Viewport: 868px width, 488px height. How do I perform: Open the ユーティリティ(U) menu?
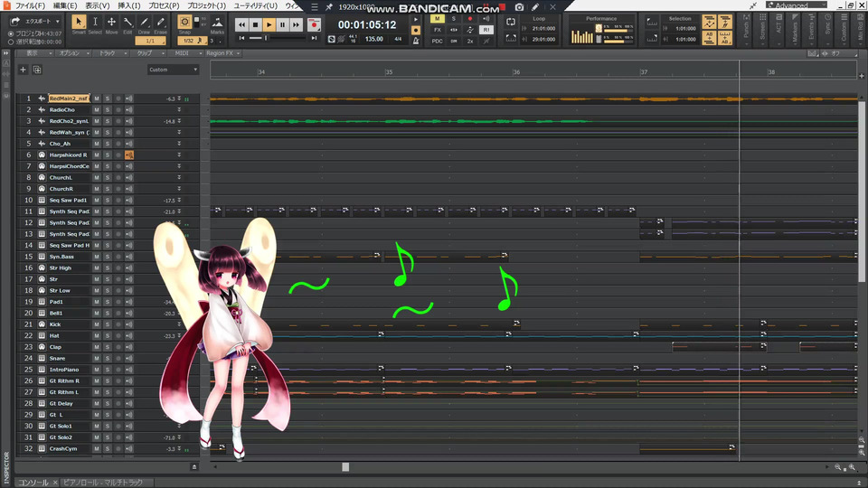coord(255,5)
